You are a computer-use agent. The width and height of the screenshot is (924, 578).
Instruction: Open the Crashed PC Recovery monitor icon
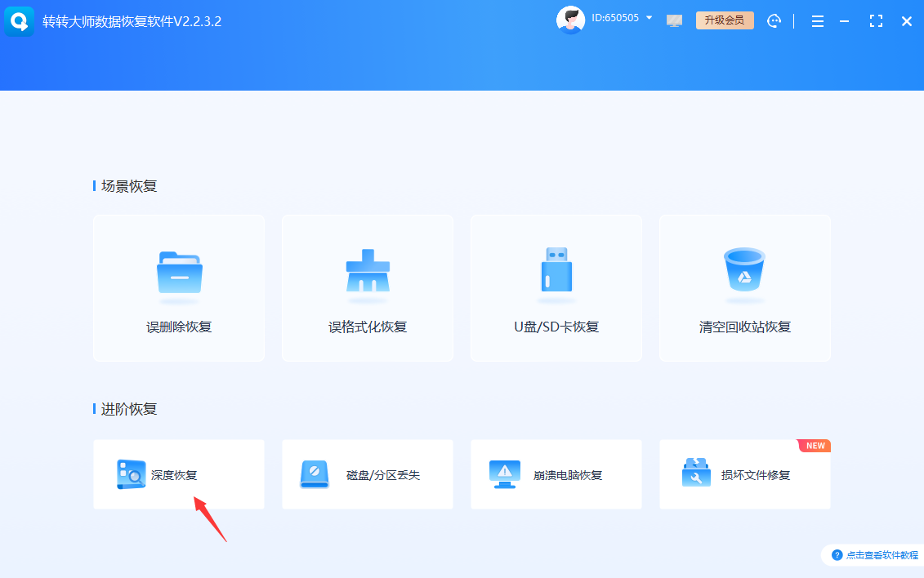(504, 474)
